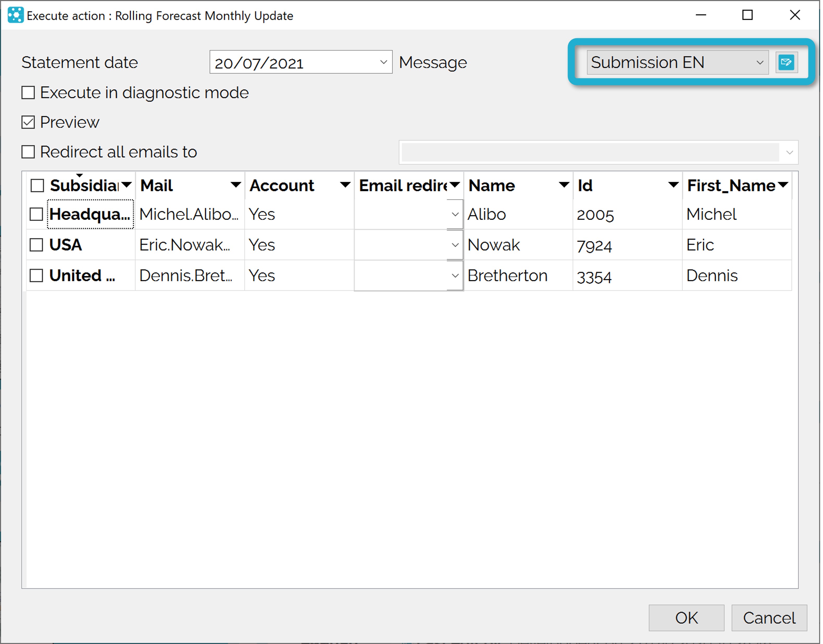Open the First_Name column filter arrow
Viewport: 823px width, 644px height.
tap(783, 185)
